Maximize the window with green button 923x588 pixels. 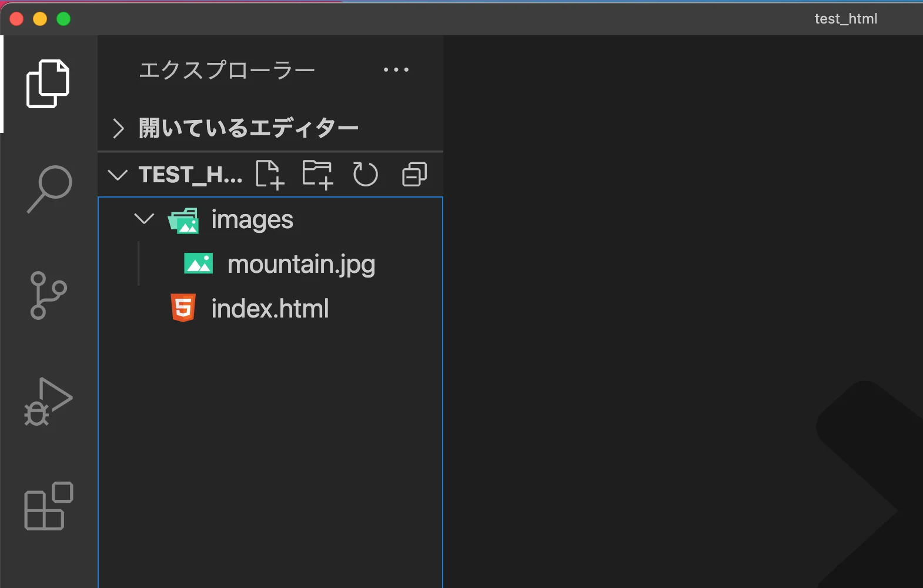(x=63, y=19)
